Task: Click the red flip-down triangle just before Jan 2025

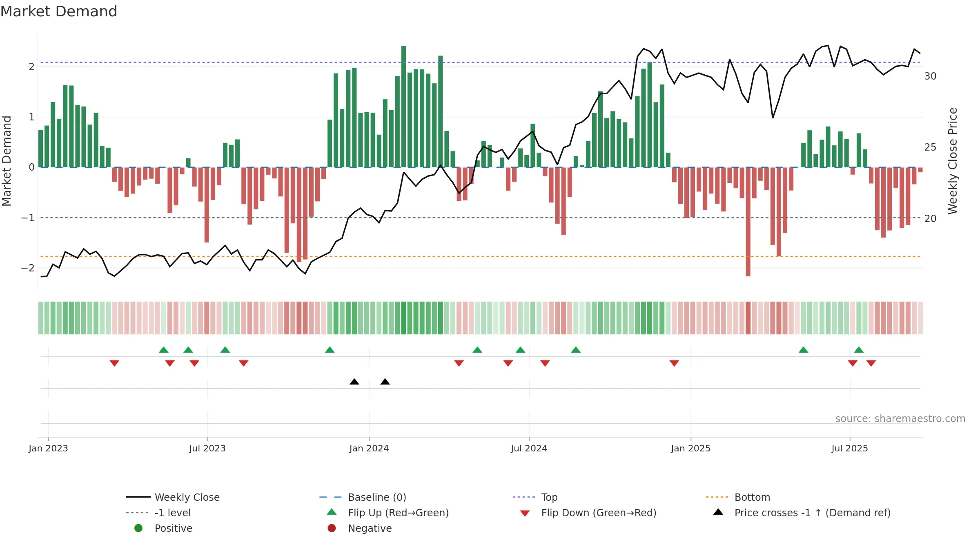Action: pyautogui.click(x=674, y=363)
